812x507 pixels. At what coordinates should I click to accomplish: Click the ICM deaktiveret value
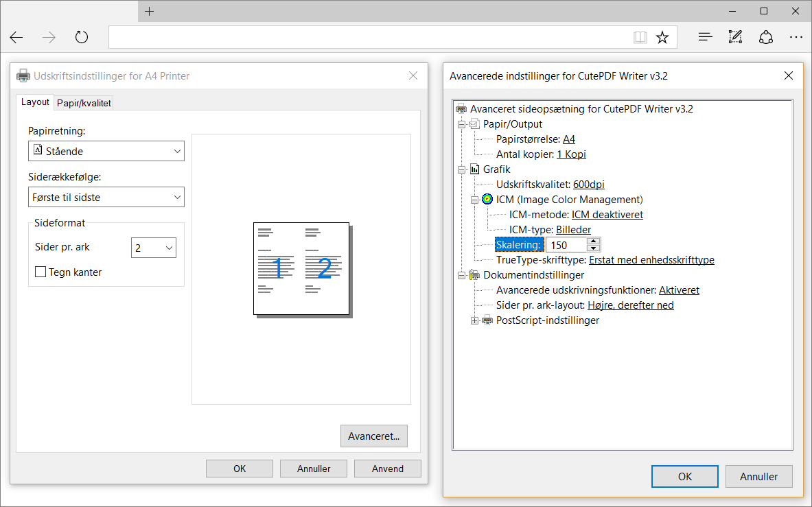point(607,215)
